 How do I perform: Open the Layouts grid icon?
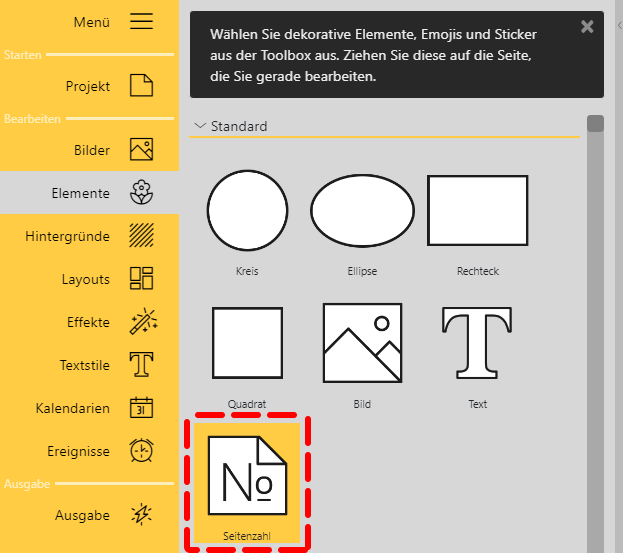pos(141,278)
